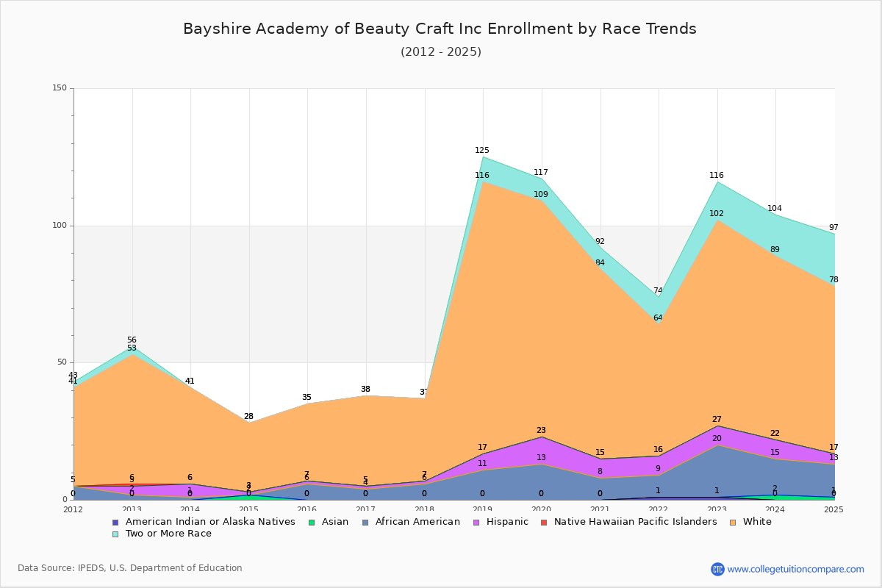Click the 117 total label for 2020

tap(541, 173)
